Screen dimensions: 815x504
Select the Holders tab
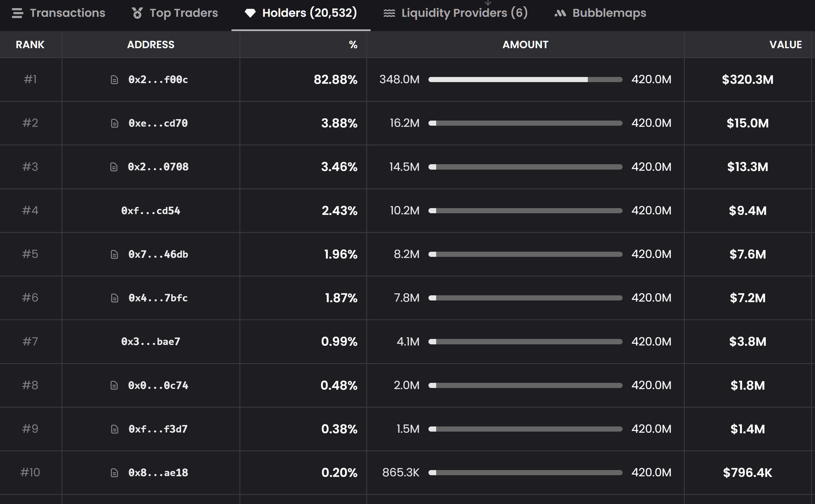pos(301,13)
